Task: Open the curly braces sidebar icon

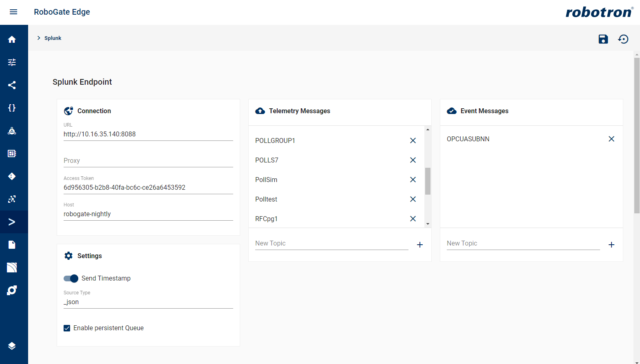Action: pos(12,108)
